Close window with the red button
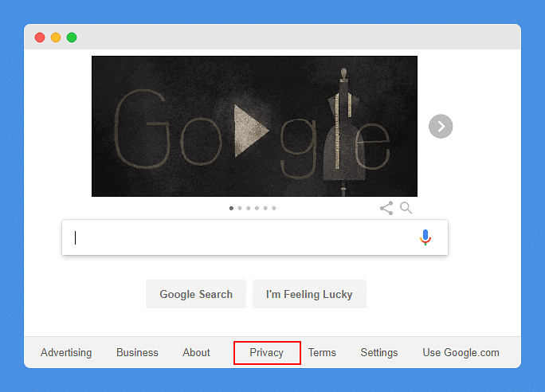This screenshot has height=392, width=545. (x=40, y=37)
